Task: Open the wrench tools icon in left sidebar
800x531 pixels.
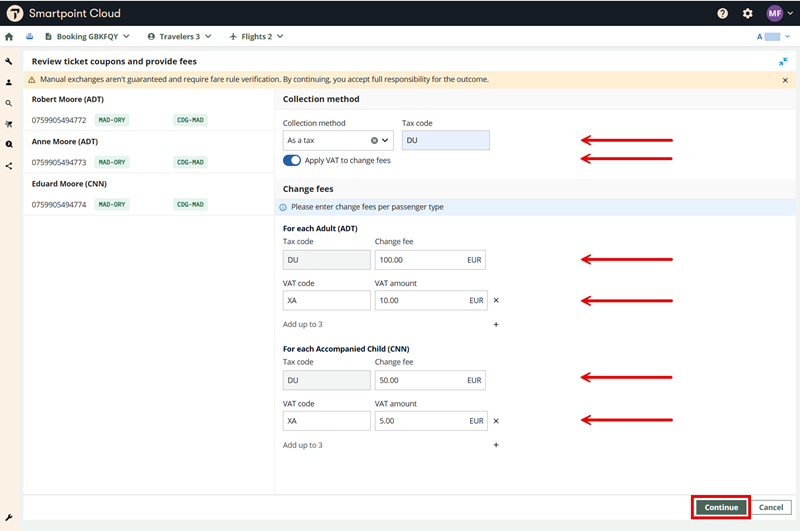Action: point(9,62)
